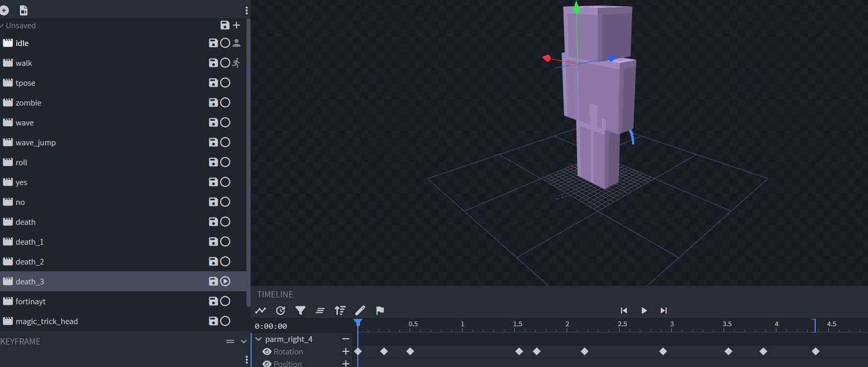Click the pencil icon in timeline toolbar

coord(360,311)
